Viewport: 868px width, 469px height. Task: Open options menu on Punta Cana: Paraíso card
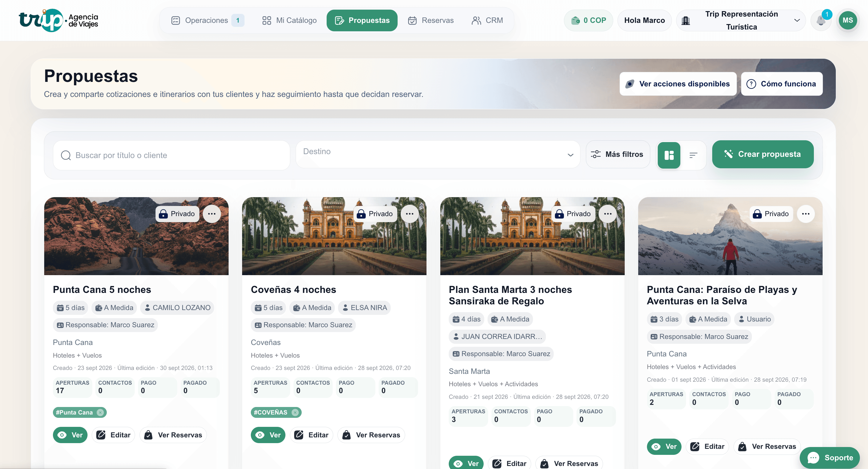click(806, 214)
